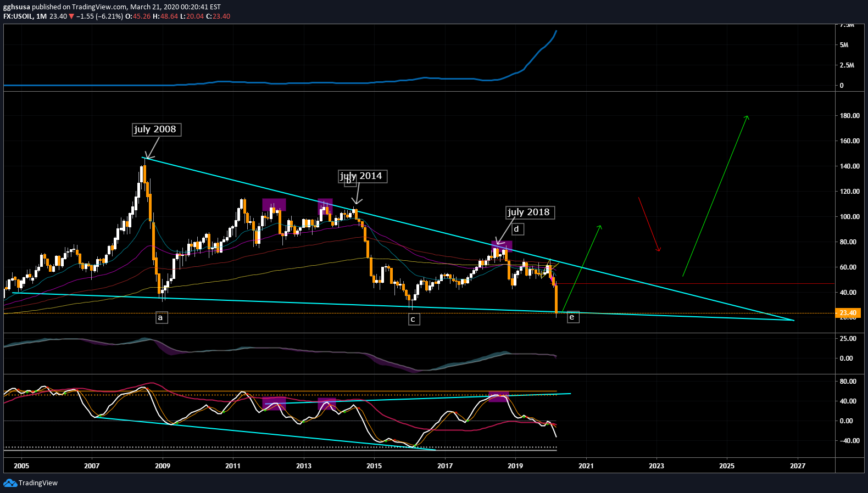Click the wave label c
This screenshot has width=868, height=493.
pyautogui.click(x=414, y=319)
